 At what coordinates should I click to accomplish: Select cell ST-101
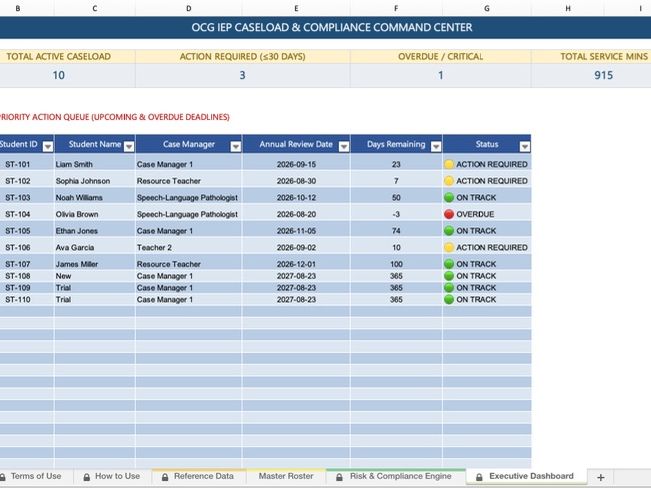pyautogui.click(x=18, y=164)
